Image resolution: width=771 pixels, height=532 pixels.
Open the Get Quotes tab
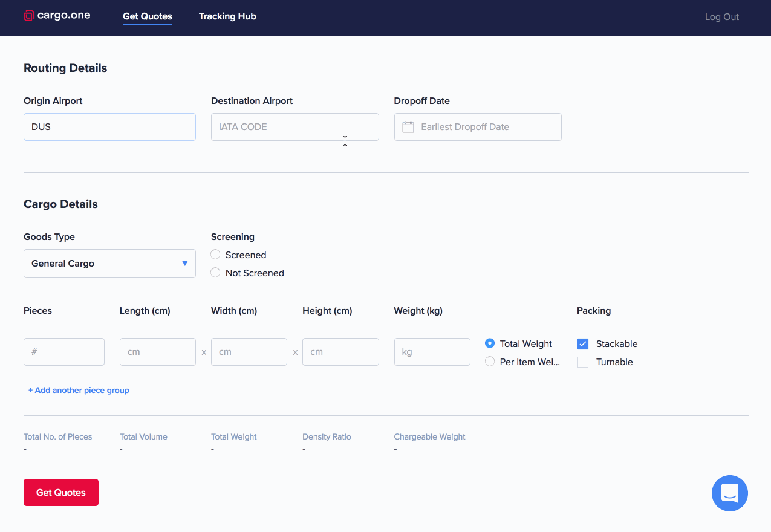[x=148, y=16]
